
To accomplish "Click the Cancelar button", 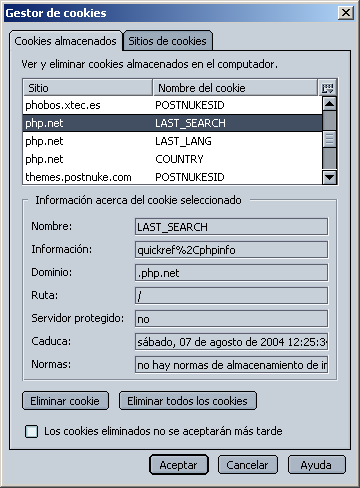I will 247,465.
